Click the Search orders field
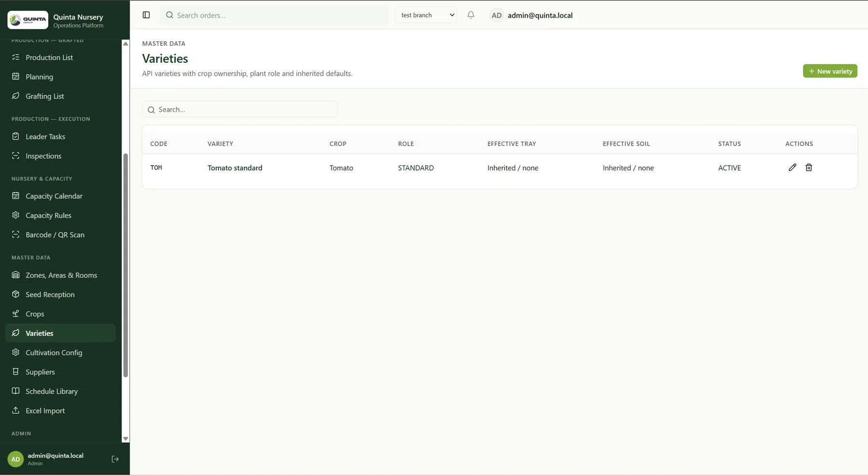The image size is (868, 475). 275,15
